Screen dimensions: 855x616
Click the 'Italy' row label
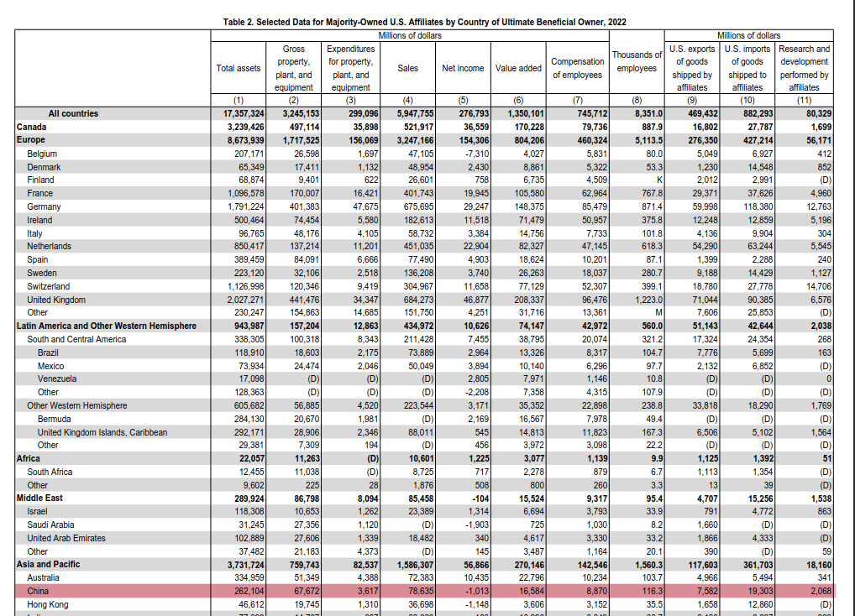pyautogui.click(x=34, y=233)
